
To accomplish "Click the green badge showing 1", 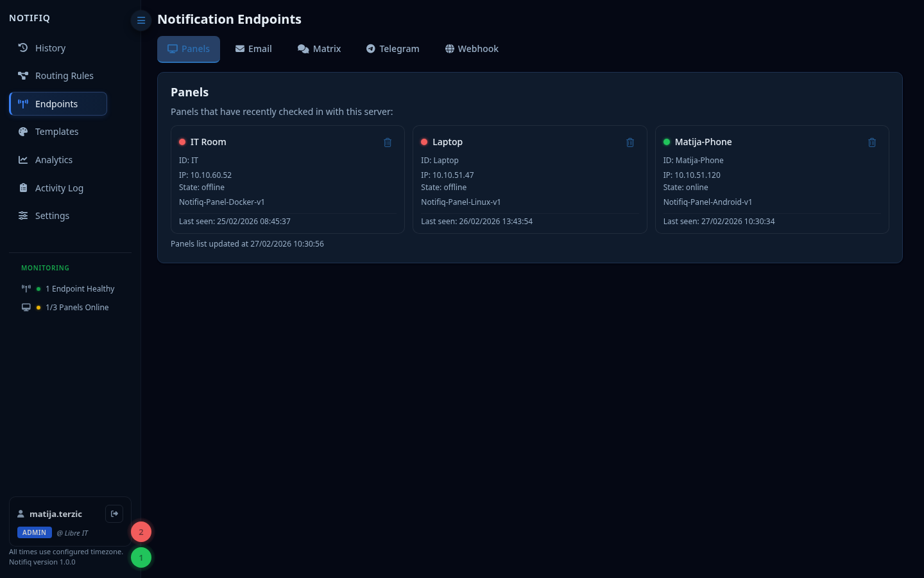I will click(x=141, y=557).
